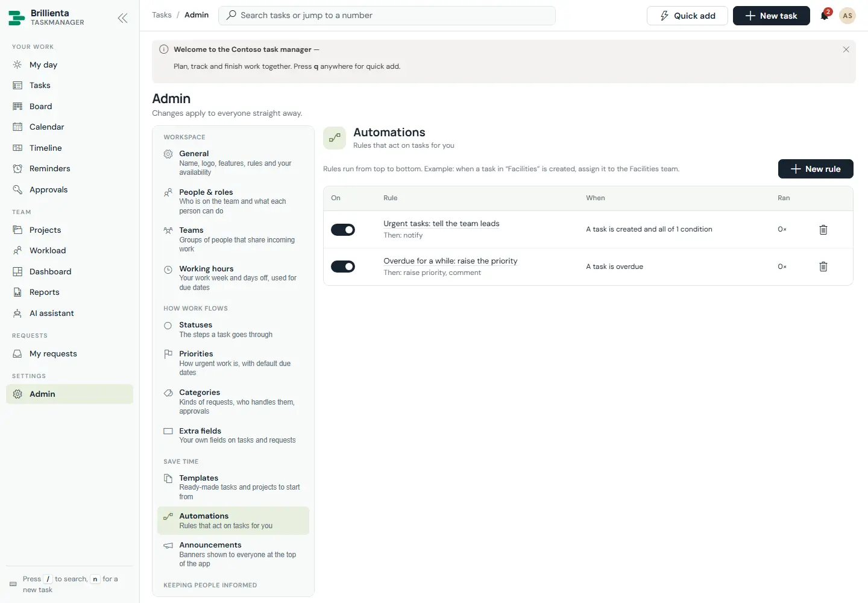Open Projects in the sidebar
868x603 pixels.
coord(69,230)
